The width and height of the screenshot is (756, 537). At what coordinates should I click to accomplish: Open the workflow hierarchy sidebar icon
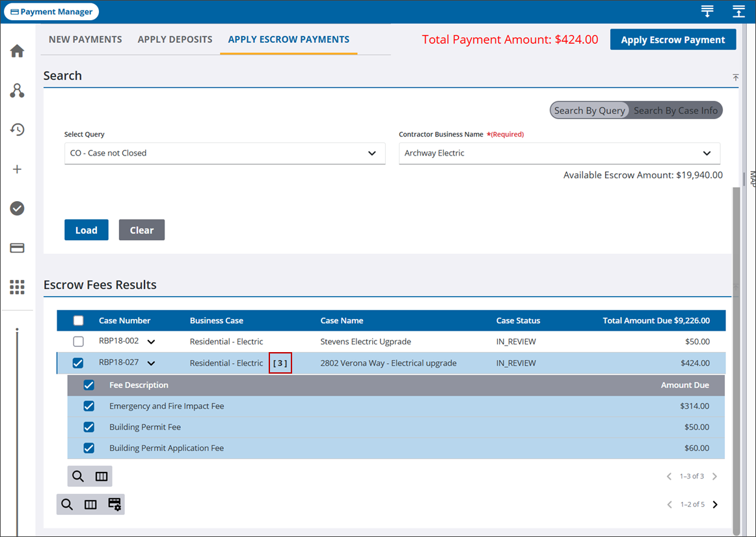pyautogui.click(x=17, y=90)
